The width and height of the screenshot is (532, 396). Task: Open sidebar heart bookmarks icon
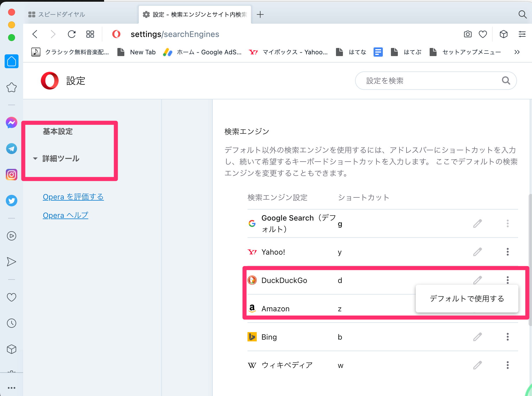pyautogui.click(x=12, y=297)
